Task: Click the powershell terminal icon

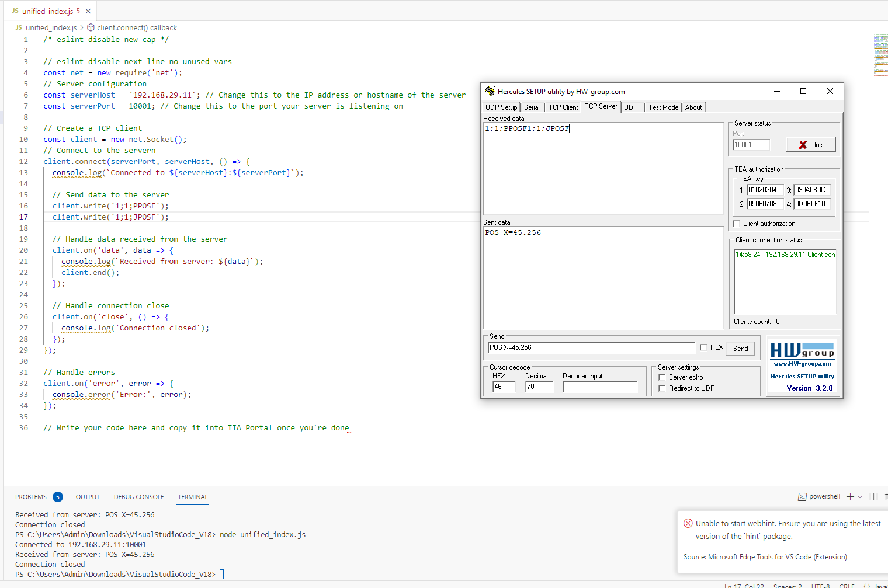Action: 802,497
